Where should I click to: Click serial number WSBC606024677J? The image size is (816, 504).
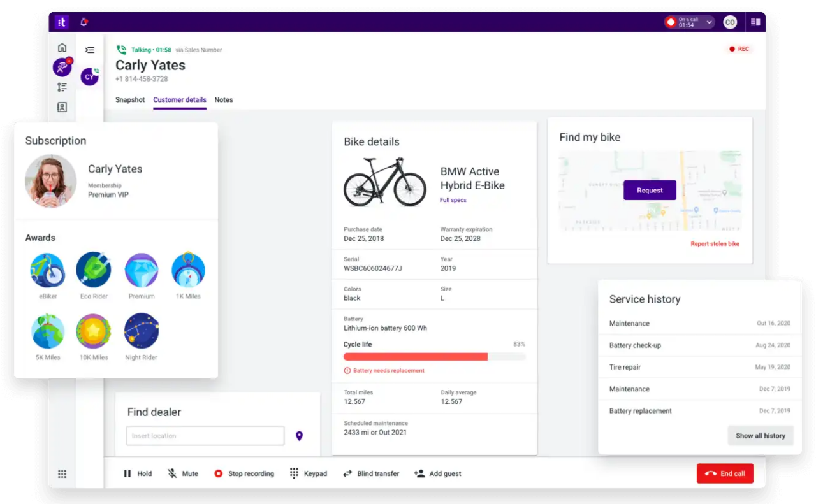coord(373,268)
